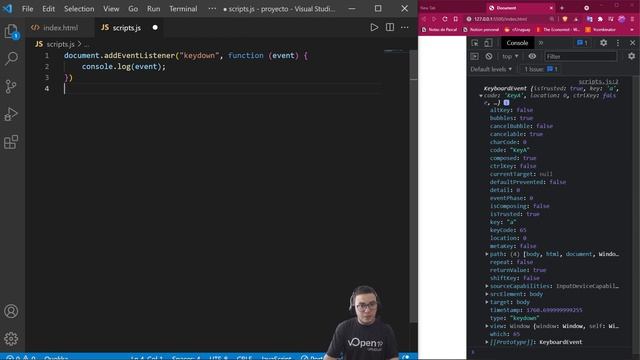Show more bookmarks chevron
The width and height of the screenshot is (640, 360).
click(x=632, y=30)
